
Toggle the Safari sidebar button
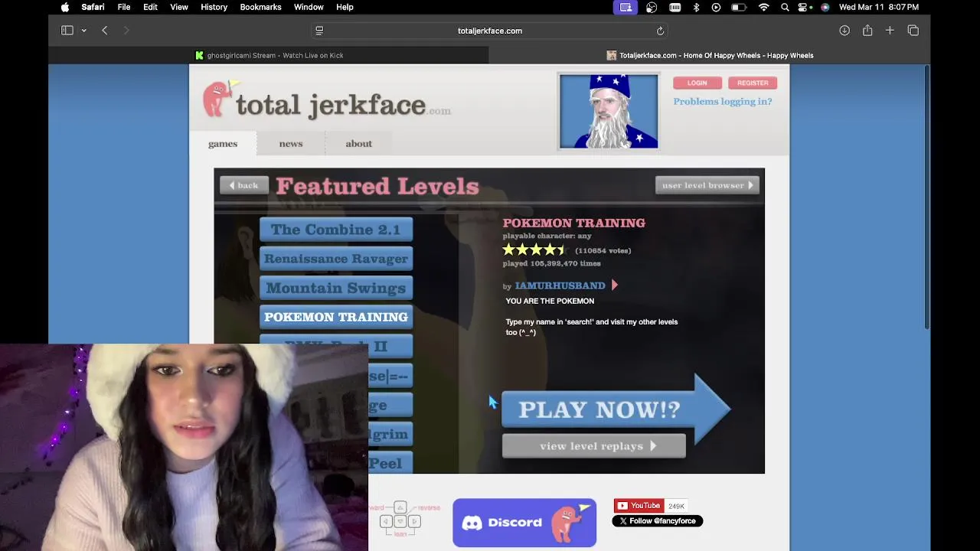(x=67, y=31)
